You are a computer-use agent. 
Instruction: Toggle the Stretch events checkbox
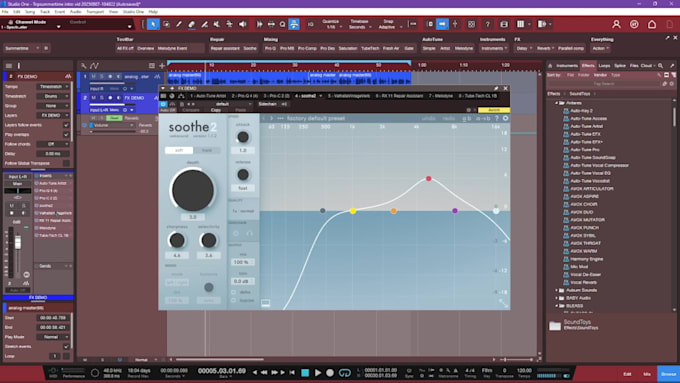[x=66, y=346]
